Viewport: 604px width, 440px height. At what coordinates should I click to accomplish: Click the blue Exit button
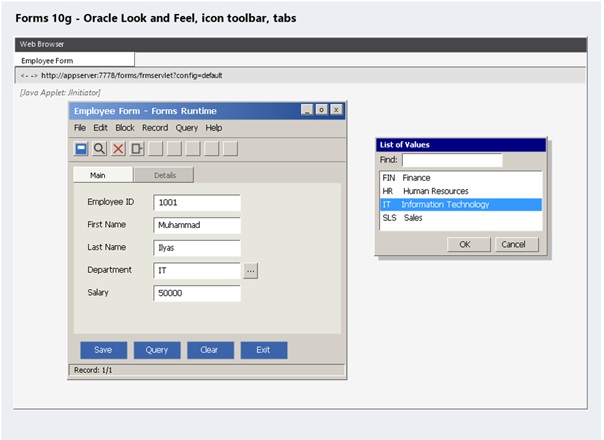tap(264, 350)
